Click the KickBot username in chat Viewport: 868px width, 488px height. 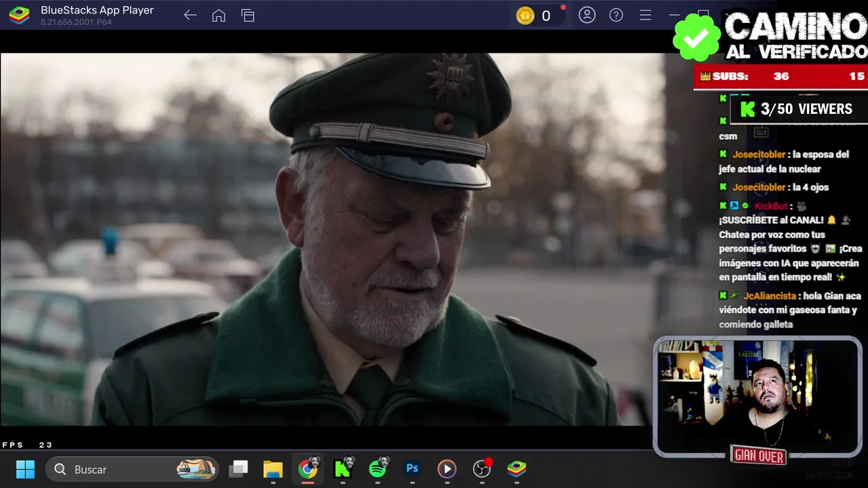(771, 206)
